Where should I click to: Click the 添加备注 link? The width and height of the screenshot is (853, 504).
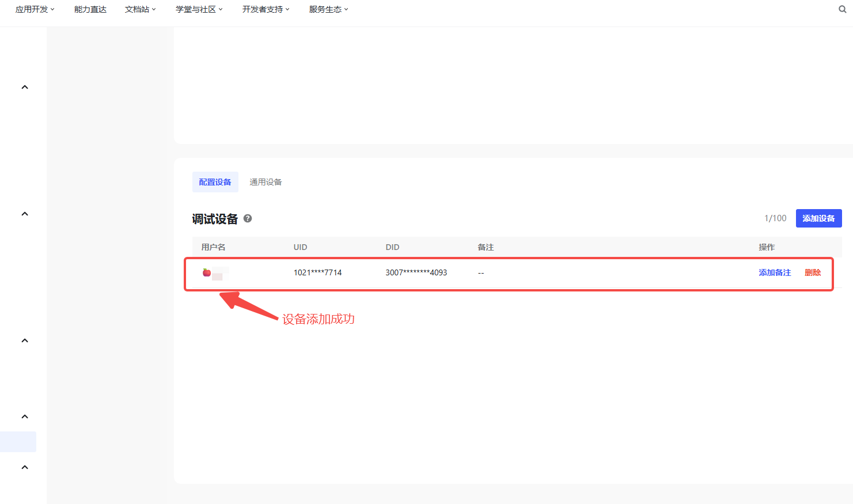(x=775, y=272)
